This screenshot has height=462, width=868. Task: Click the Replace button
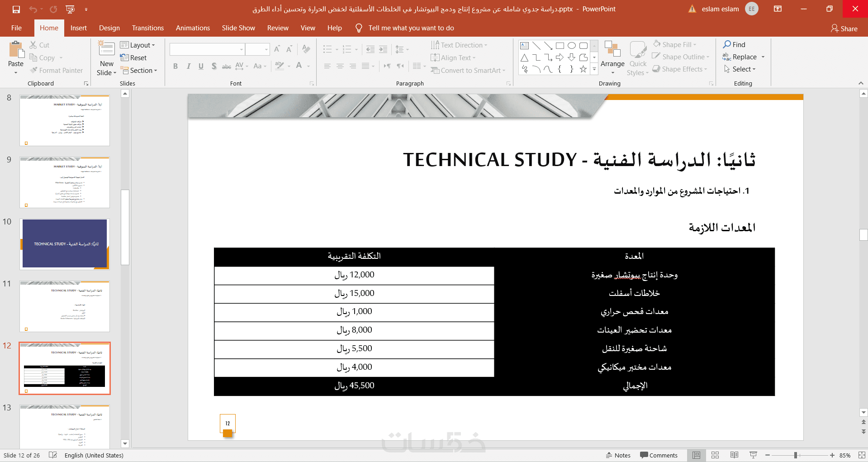coord(740,57)
